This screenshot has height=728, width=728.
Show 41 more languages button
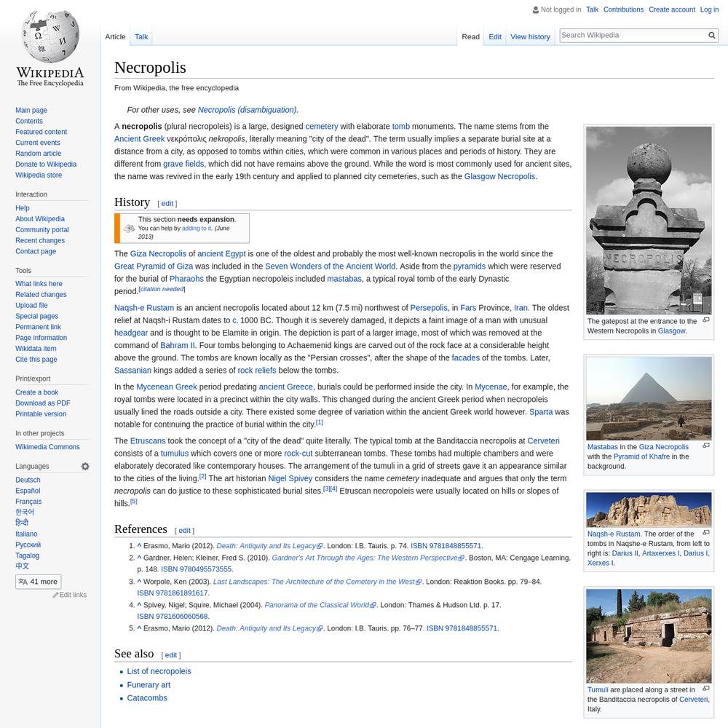click(38, 582)
